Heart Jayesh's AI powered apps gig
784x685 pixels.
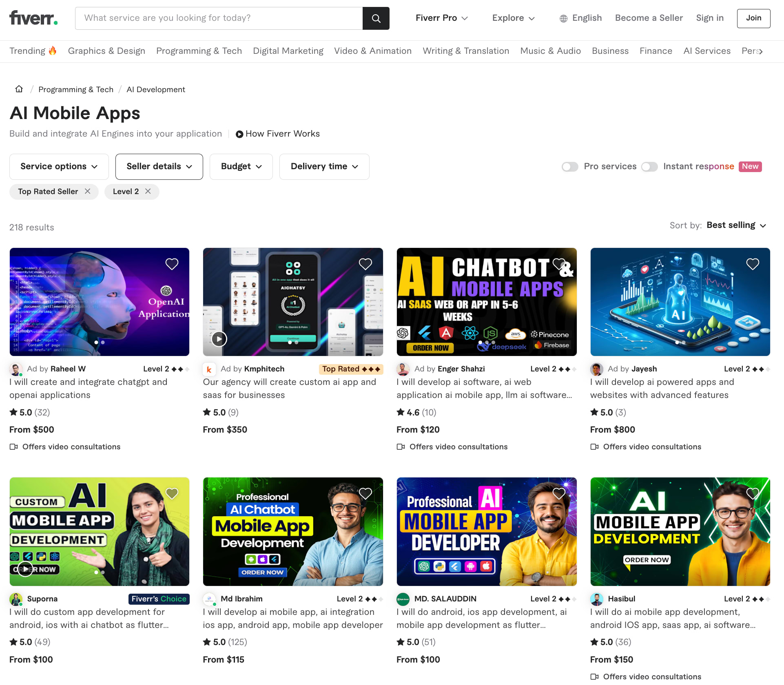753,264
